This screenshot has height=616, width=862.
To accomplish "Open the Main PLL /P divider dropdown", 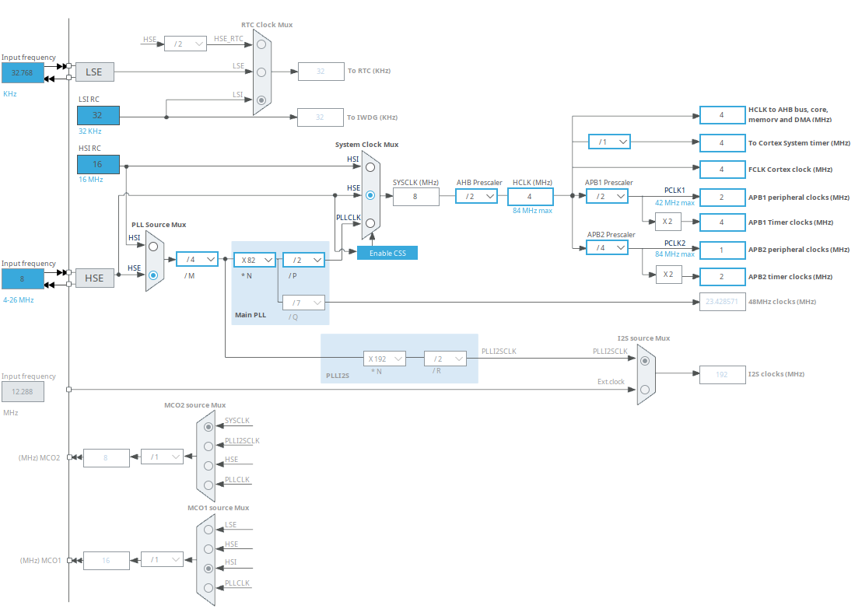I will (304, 260).
